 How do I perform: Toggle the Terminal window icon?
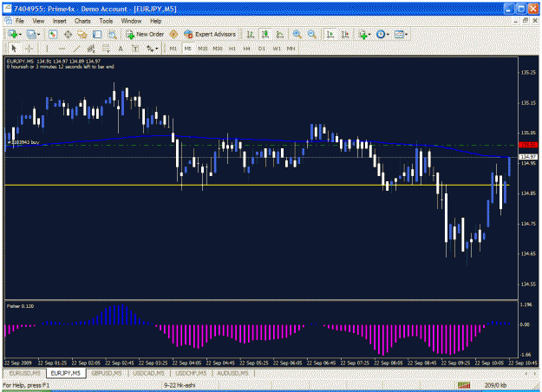(x=97, y=34)
